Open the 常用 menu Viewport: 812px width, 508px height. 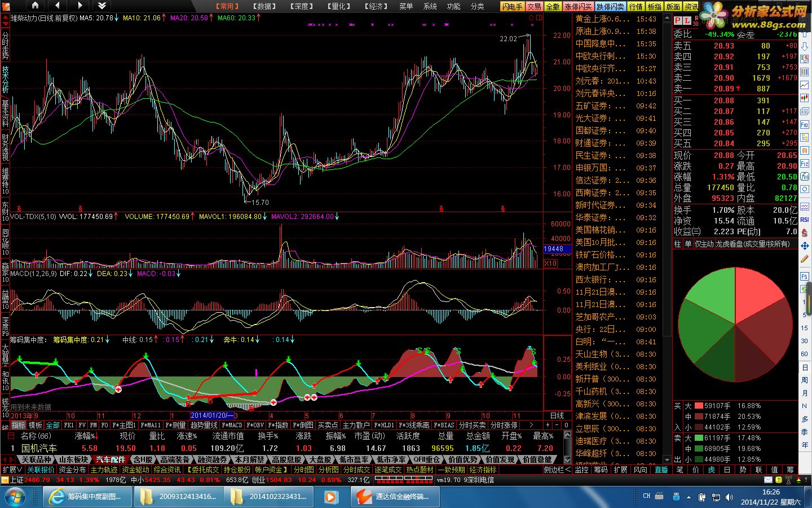[227, 6]
